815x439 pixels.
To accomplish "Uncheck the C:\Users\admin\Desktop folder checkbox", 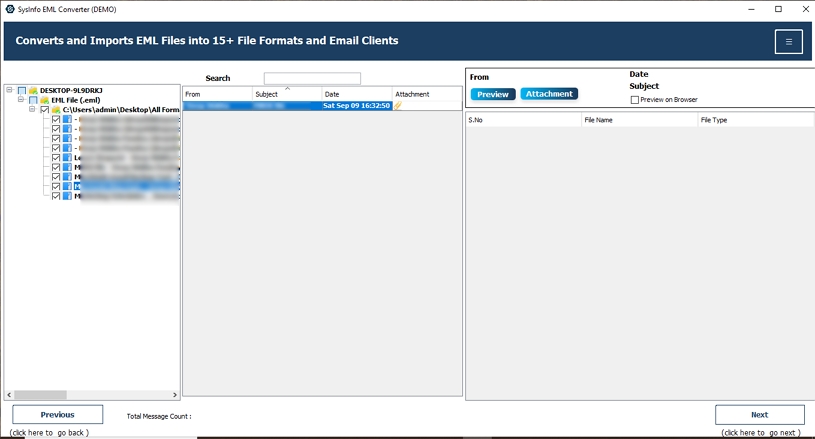I will pos(45,110).
